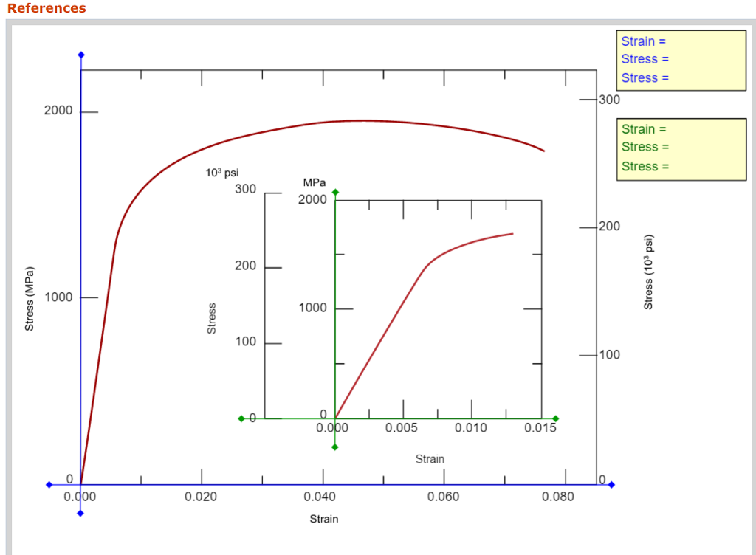
Task: Select the green diamond below the inset origin
Action: coord(335,446)
